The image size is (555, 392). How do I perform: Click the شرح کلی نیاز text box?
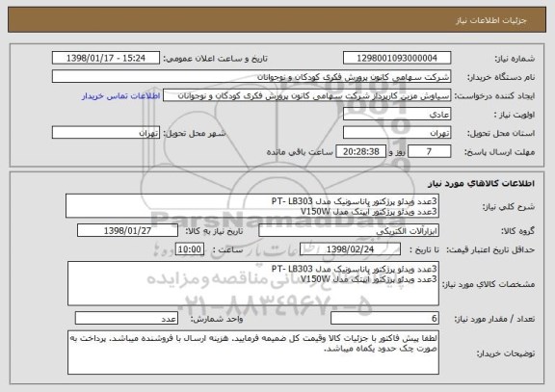pos(252,205)
